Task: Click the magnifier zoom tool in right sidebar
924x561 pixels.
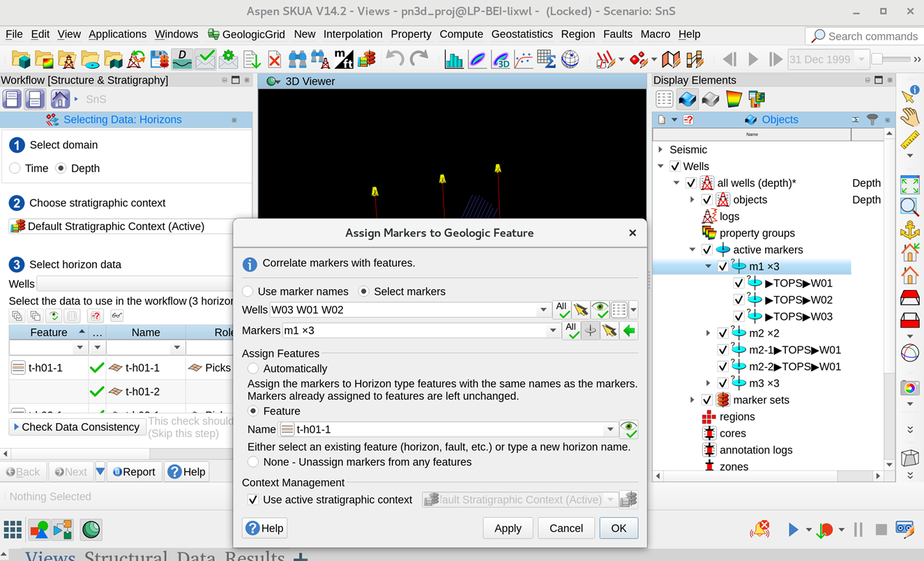Action: [909, 207]
